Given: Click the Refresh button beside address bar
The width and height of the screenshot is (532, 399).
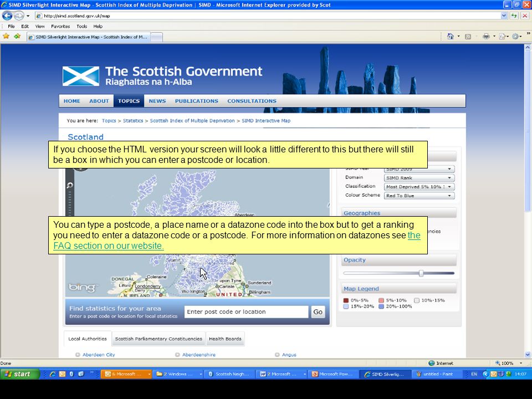Looking at the screenshot, I should [514, 16].
